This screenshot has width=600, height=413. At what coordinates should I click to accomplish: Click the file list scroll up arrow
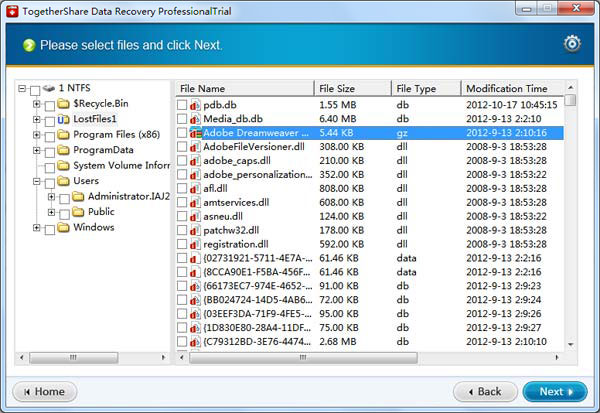point(570,88)
